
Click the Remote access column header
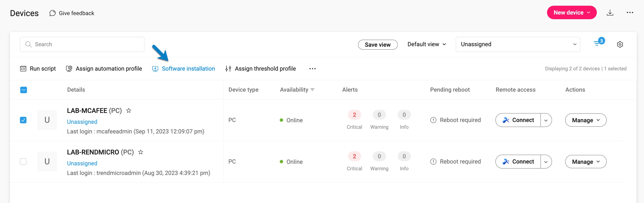[515, 90]
